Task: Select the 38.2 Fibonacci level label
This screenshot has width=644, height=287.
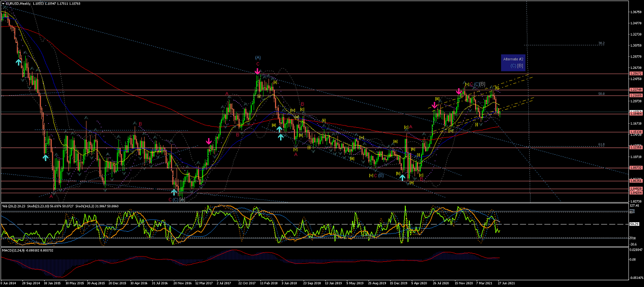Action: (601, 43)
